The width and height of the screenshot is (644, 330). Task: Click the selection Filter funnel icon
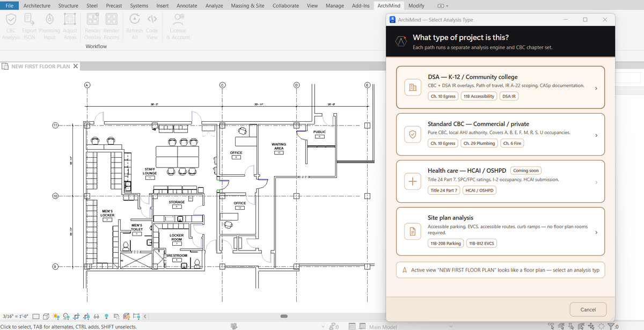[610, 326]
